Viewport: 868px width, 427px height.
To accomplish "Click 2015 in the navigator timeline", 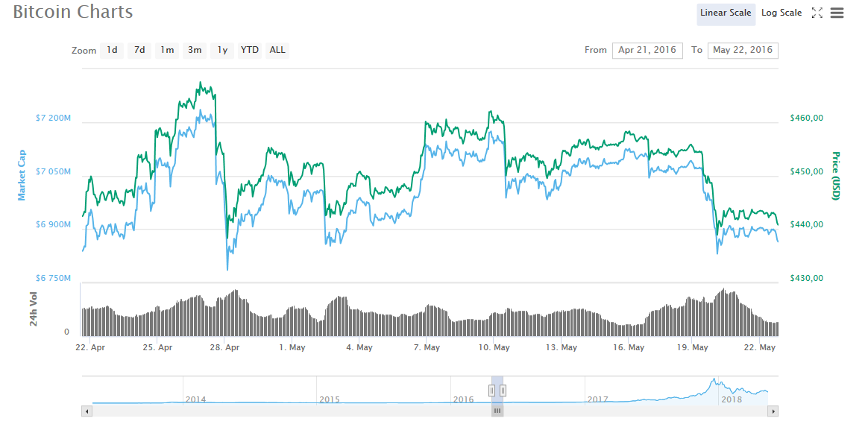I will point(330,399).
